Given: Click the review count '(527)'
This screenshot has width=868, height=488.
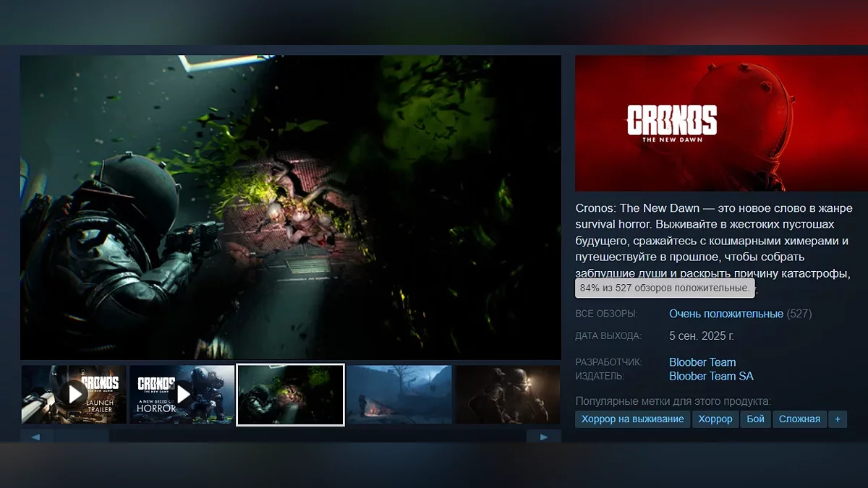Looking at the screenshot, I should coord(799,314).
